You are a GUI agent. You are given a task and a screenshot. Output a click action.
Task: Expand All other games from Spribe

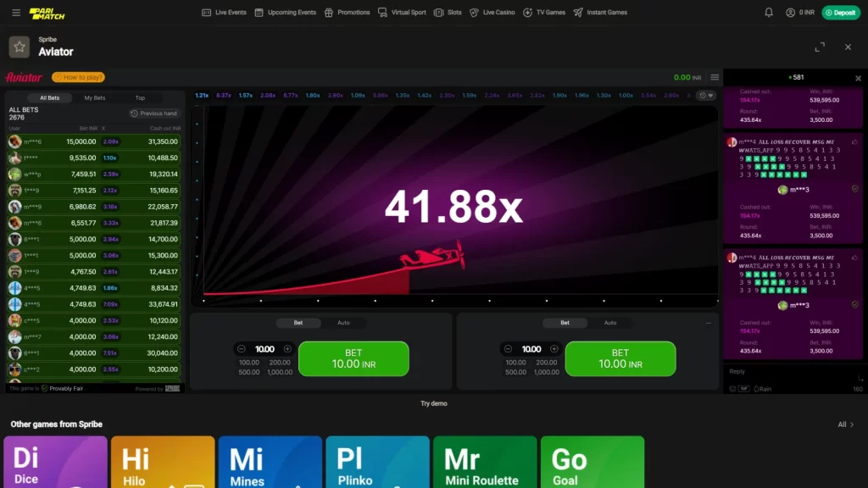(846, 424)
